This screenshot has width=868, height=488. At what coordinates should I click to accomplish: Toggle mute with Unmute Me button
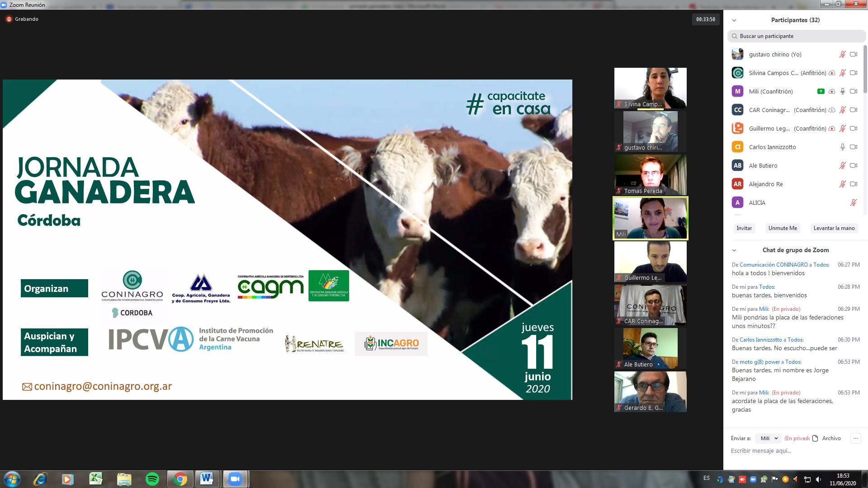tap(782, 228)
